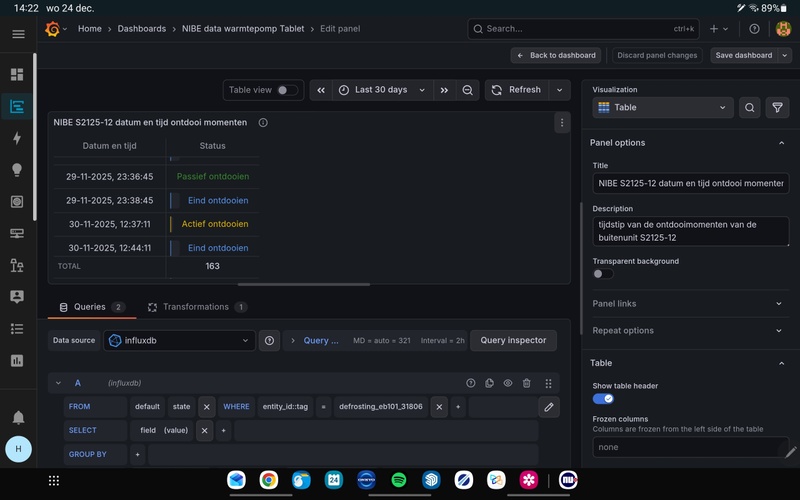800x500 pixels.
Task: Expand the Panel links section
Action: (688, 303)
